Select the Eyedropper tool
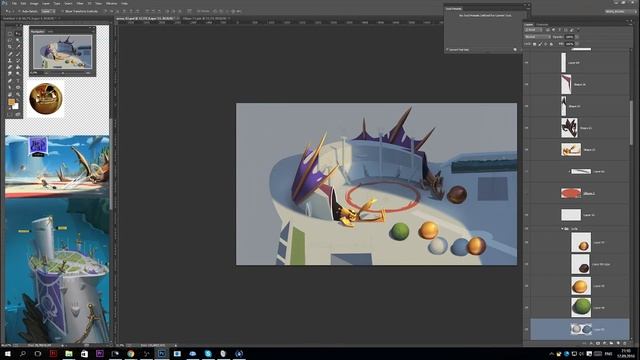Viewport: 640px width, 360px height. point(18,47)
